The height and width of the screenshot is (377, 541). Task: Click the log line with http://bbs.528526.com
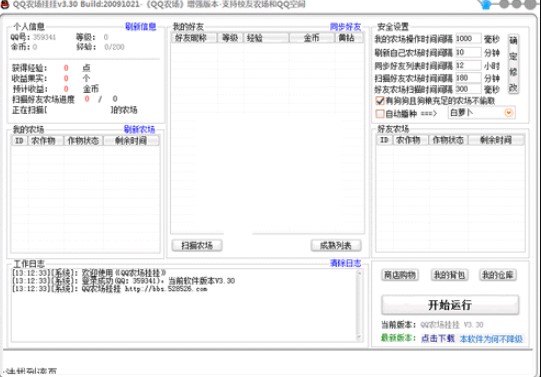click(x=109, y=289)
